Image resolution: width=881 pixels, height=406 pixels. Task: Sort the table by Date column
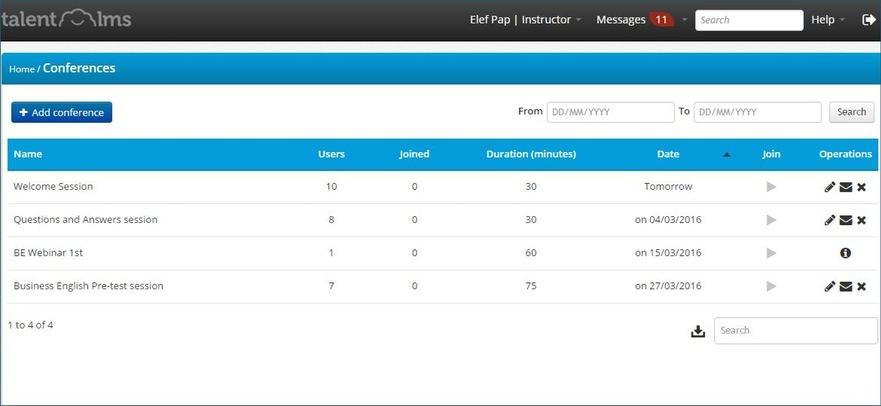pyautogui.click(x=668, y=154)
